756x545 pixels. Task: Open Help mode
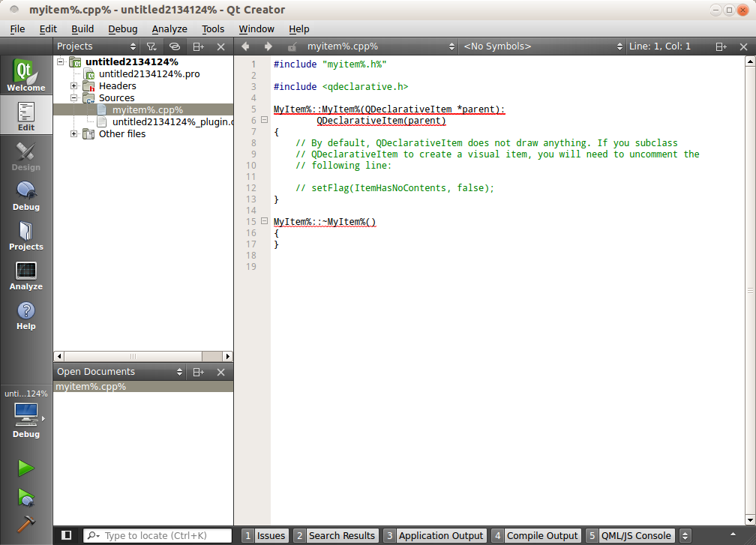tap(26, 315)
